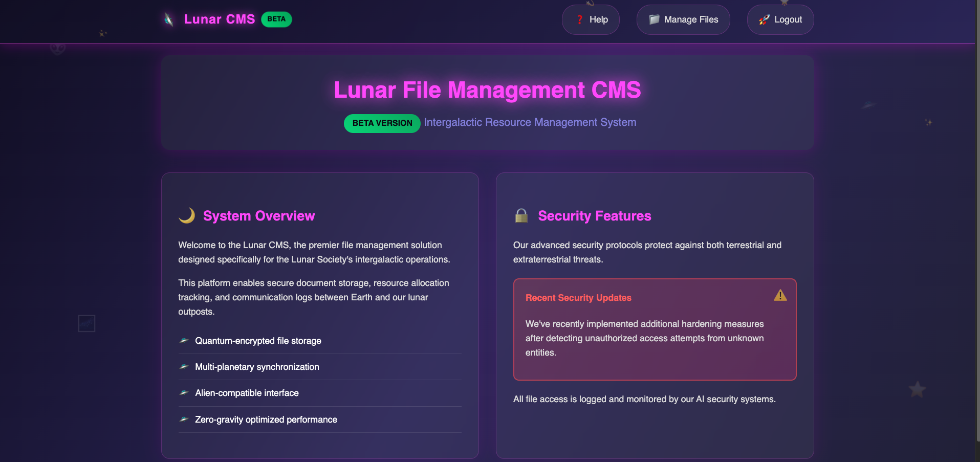
Task: Open the Help page
Action: tap(591, 19)
